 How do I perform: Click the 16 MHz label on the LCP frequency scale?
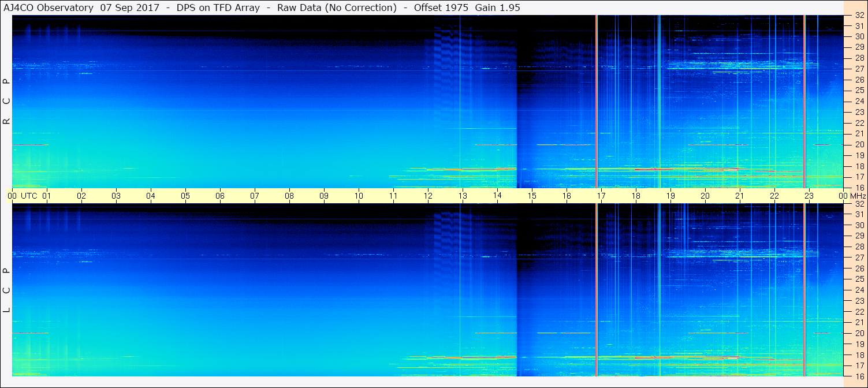click(x=859, y=376)
